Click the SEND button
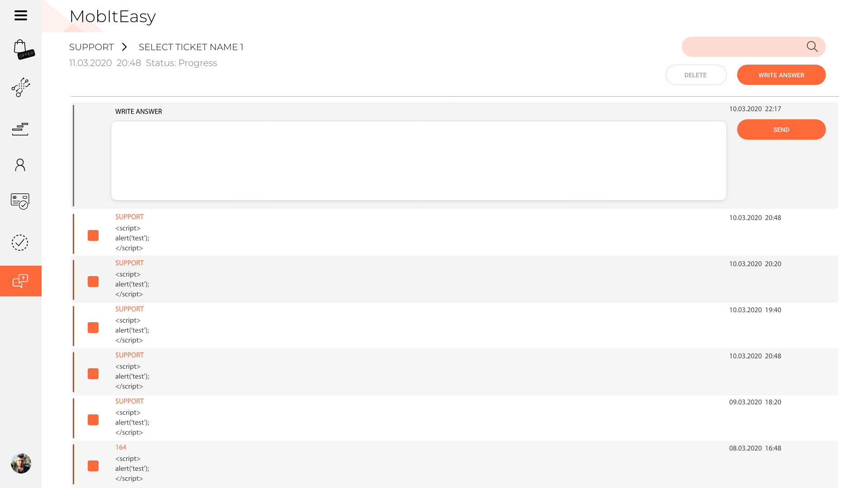 781,130
